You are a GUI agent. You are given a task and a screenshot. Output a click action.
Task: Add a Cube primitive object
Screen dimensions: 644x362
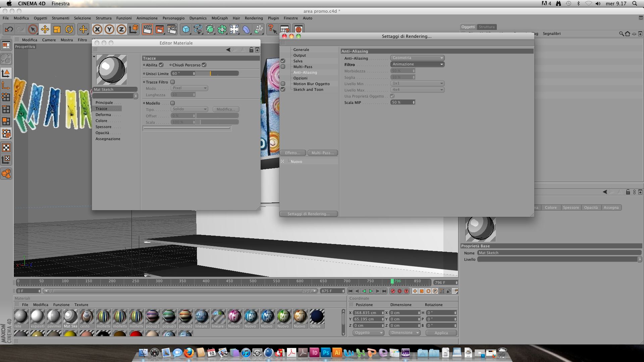click(185, 29)
